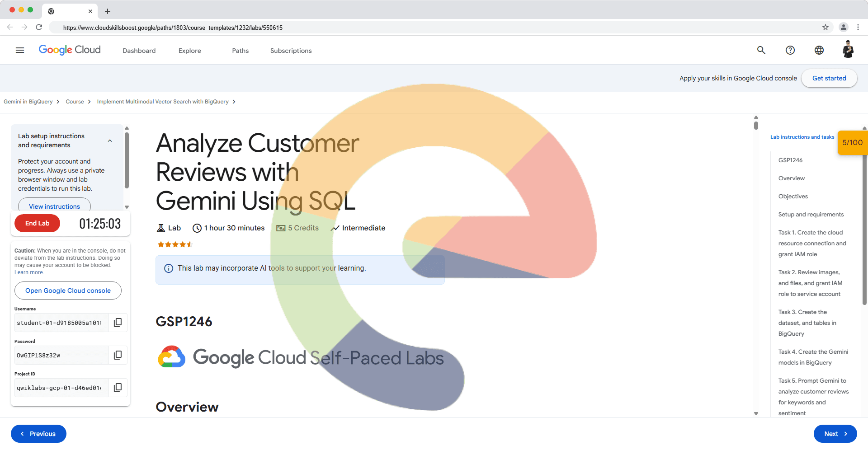The height and width of the screenshot is (450, 868).
Task: Copy the password to clipboard
Action: (x=118, y=355)
